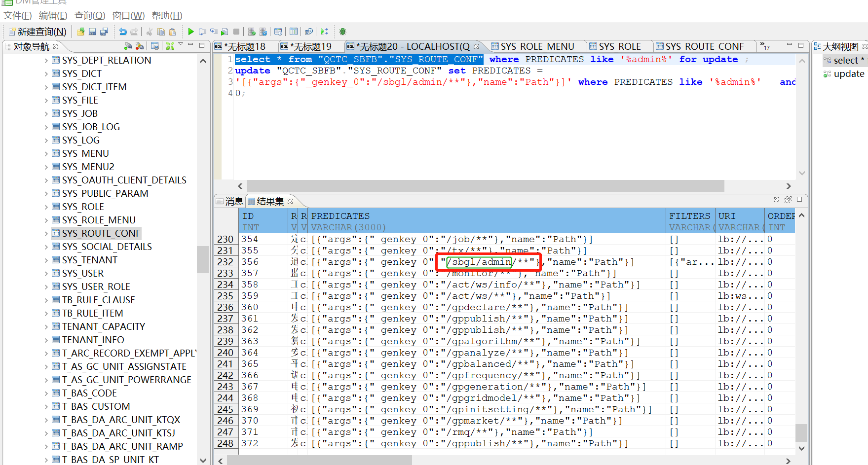The image size is (868, 465).
Task: Open the SYS_ROUTE_CONF editor tab
Action: 704,46
